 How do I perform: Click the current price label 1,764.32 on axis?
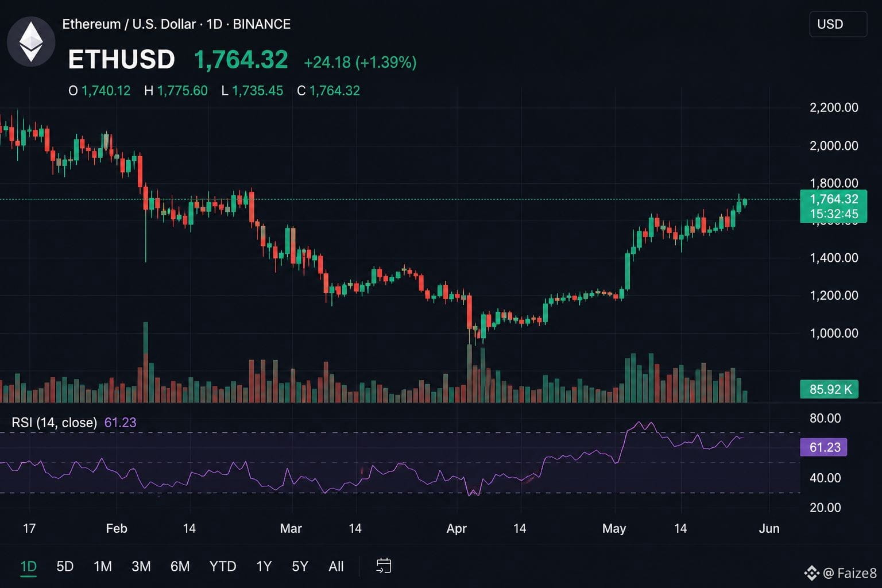point(833,199)
